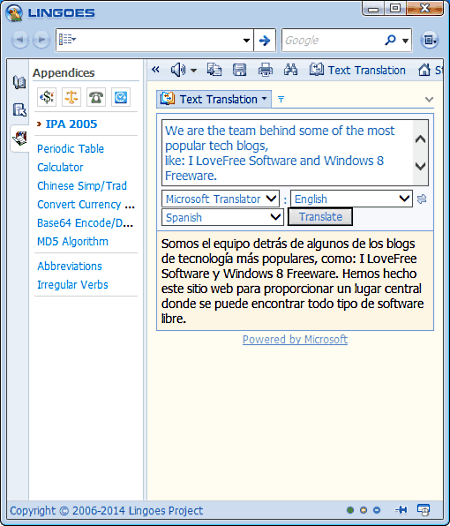Expand the search history dropdown arrow
This screenshot has width=450, height=526.
pos(246,40)
